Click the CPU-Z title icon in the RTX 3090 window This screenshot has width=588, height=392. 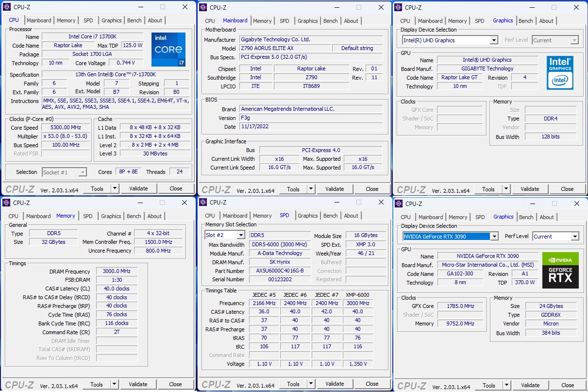[399, 204]
